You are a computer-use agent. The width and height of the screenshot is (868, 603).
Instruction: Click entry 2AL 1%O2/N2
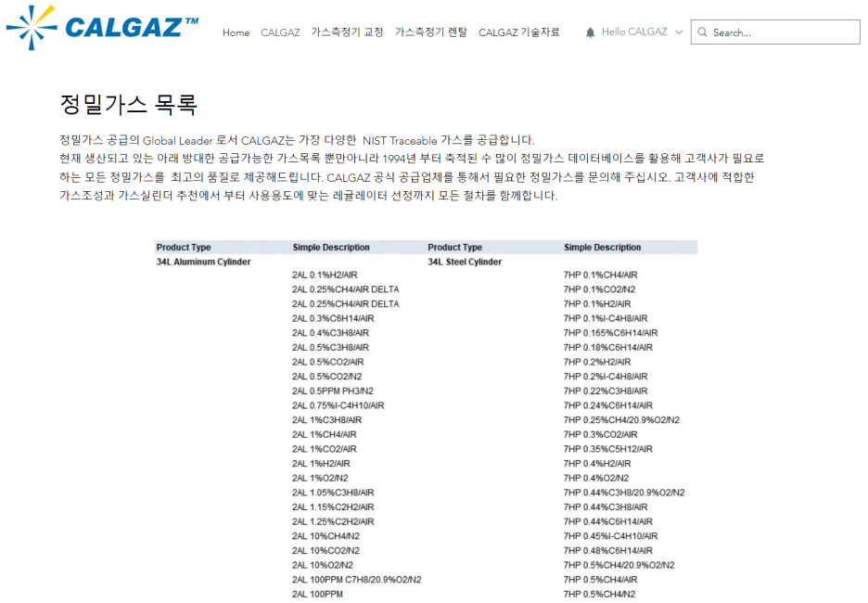(x=320, y=478)
